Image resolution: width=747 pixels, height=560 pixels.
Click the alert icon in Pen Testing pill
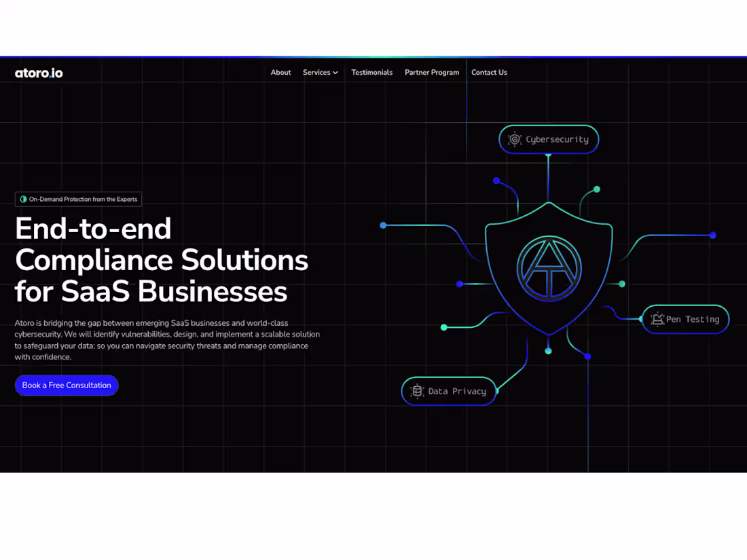(x=657, y=319)
